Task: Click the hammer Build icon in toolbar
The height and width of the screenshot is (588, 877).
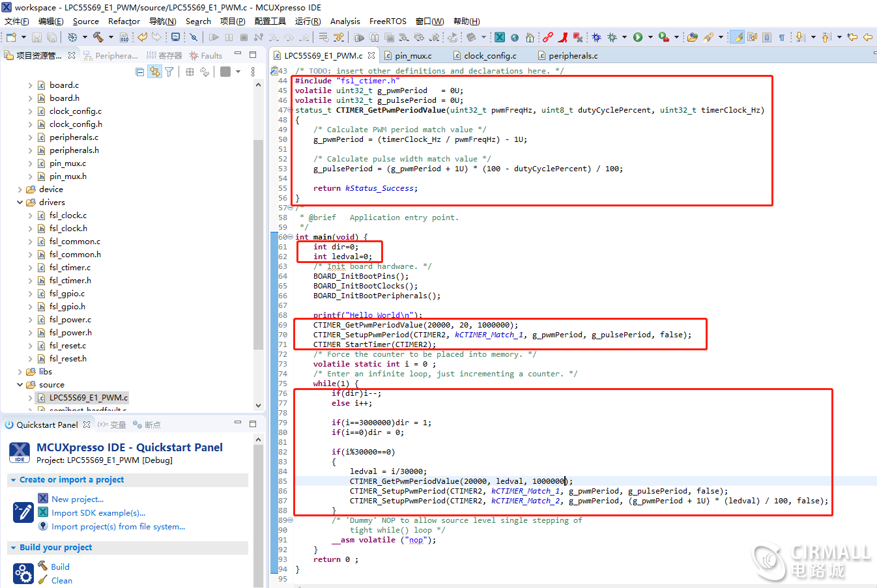Action: point(98,37)
